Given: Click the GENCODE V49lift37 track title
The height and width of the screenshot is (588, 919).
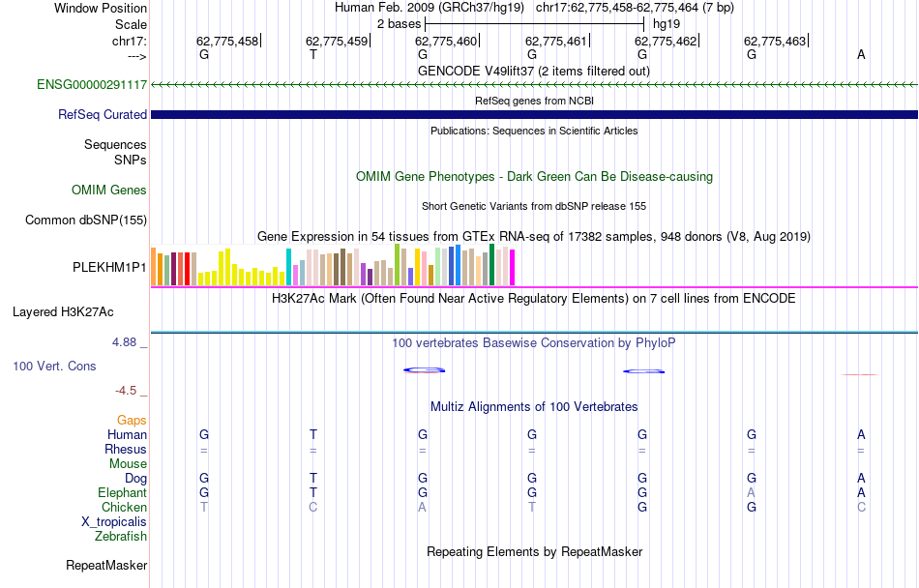Looking at the screenshot, I should coord(534,72).
